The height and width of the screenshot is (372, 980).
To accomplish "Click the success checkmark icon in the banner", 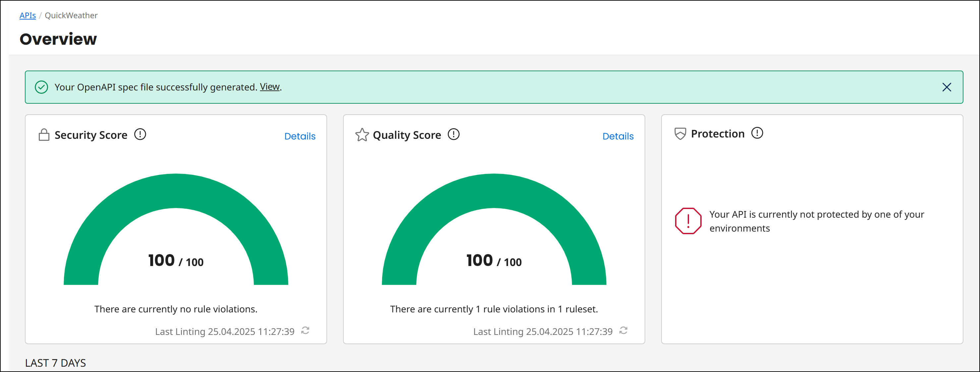I will pyautogui.click(x=41, y=87).
